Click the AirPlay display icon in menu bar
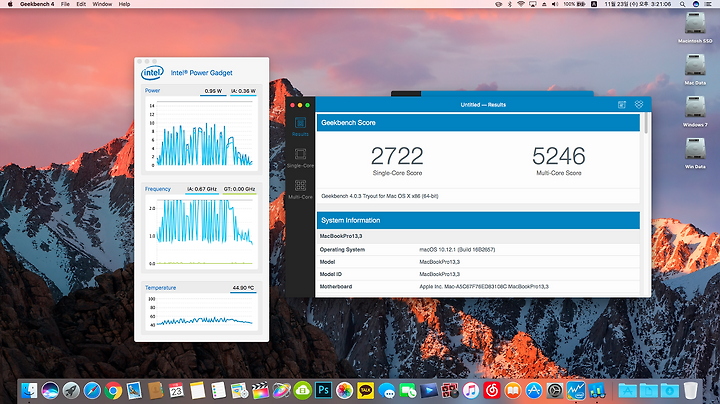This screenshot has width=720, height=404. pos(533,4)
